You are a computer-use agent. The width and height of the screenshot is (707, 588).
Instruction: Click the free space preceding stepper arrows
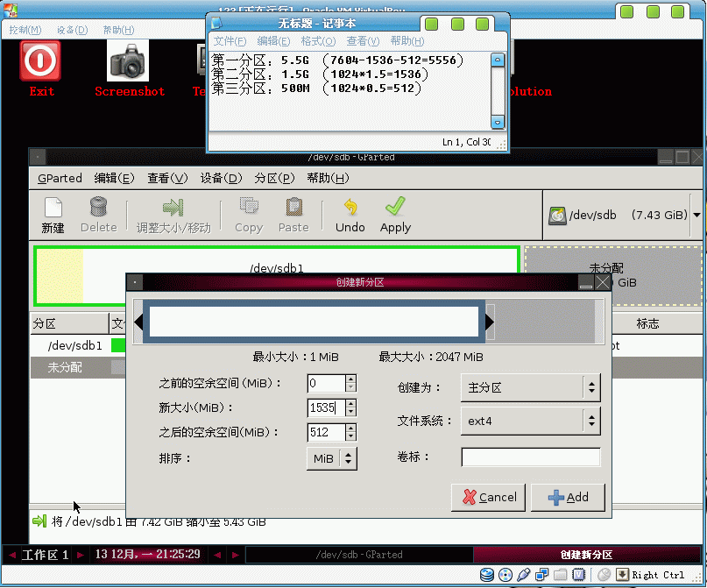(x=350, y=383)
